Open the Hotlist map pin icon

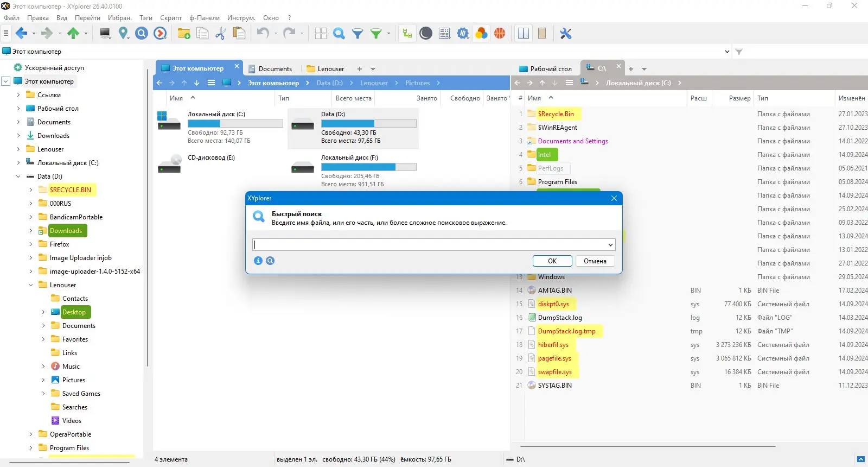pos(124,34)
